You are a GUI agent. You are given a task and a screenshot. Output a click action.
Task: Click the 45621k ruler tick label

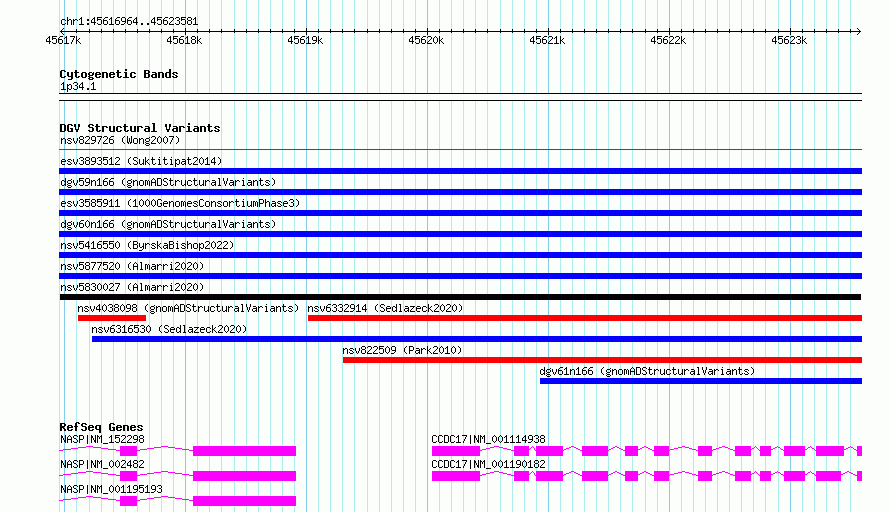click(x=547, y=40)
